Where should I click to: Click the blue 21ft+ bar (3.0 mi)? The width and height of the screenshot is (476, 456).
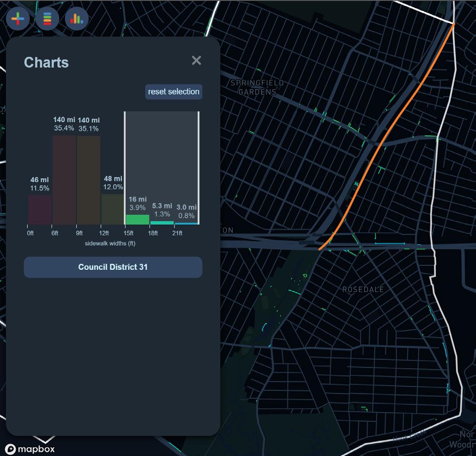187,223
